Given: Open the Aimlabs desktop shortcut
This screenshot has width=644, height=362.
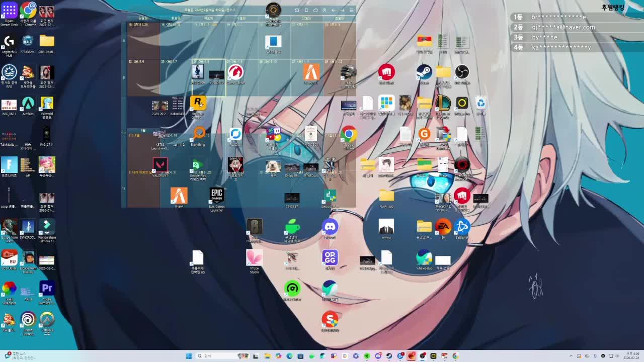Looking at the screenshot, I should tap(28, 106).
